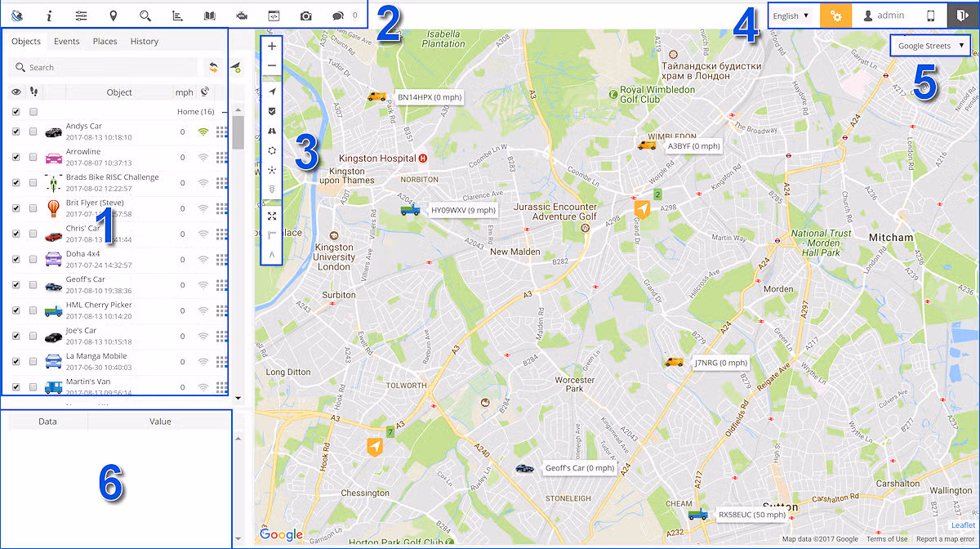
Task: Enable follow checkbox for Andys Car
Action: 33,132
